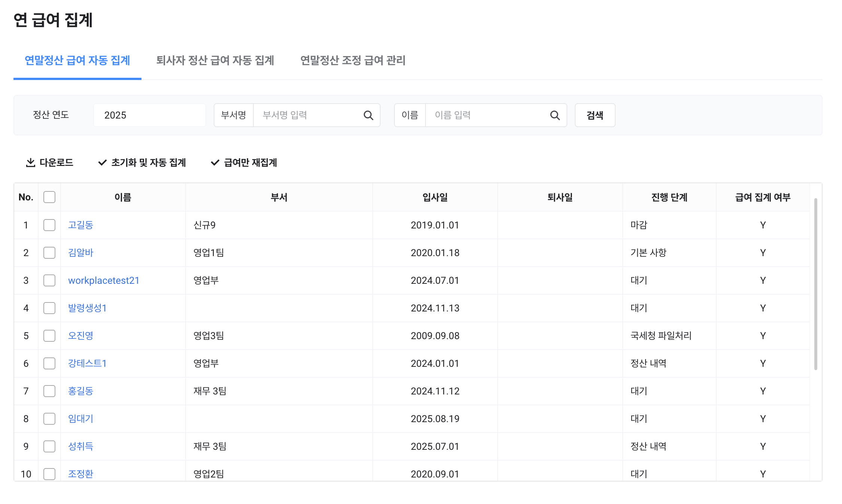Toggle the select-all checkbox in table header

49,197
